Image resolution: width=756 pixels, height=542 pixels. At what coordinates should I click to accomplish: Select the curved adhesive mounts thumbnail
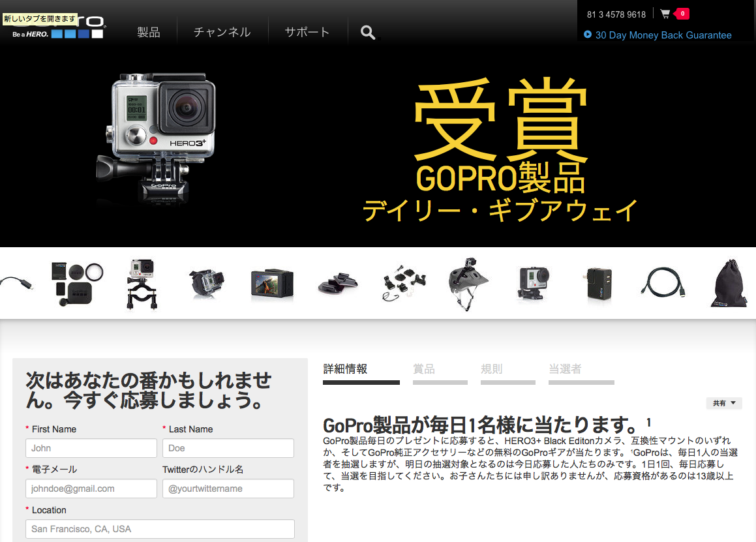tap(338, 284)
